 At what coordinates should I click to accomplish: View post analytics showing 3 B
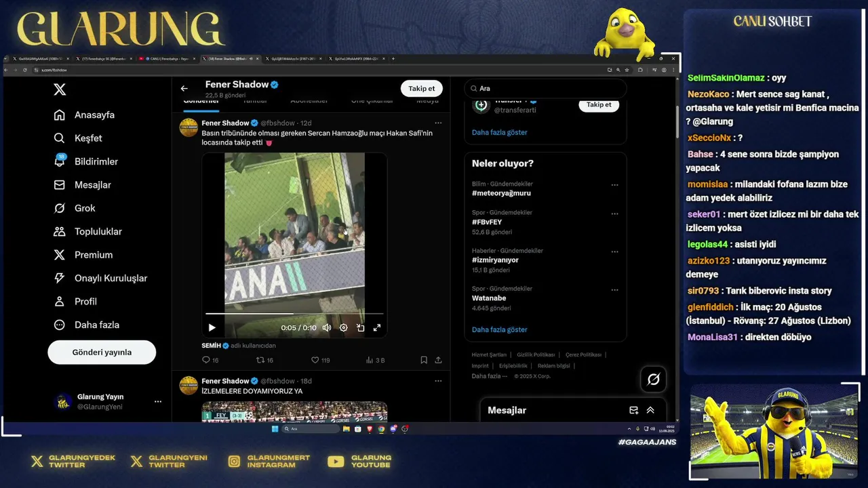coord(375,360)
